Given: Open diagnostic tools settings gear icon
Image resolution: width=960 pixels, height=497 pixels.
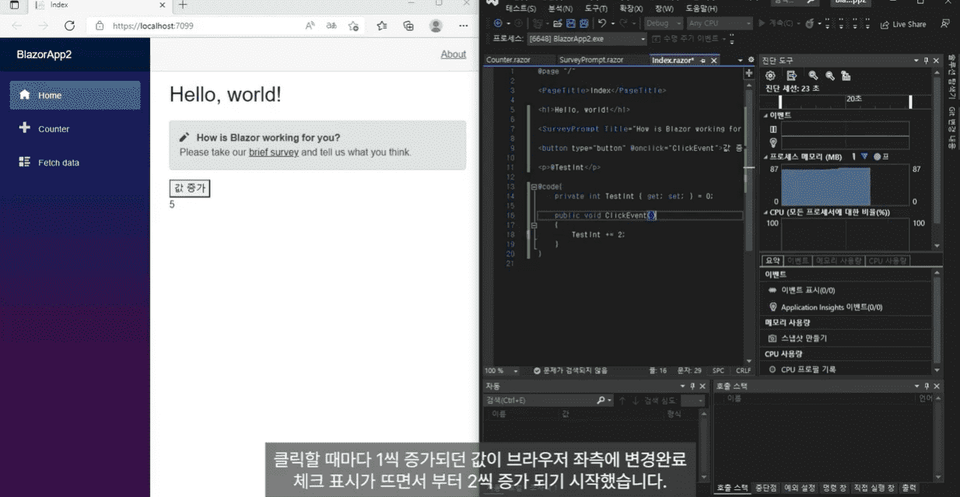Looking at the screenshot, I should (x=771, y=76).
